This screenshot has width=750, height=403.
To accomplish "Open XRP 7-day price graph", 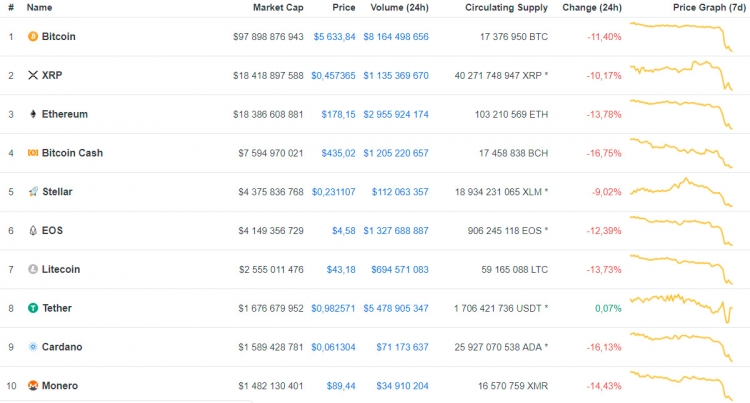I will [x=681, y=75].
